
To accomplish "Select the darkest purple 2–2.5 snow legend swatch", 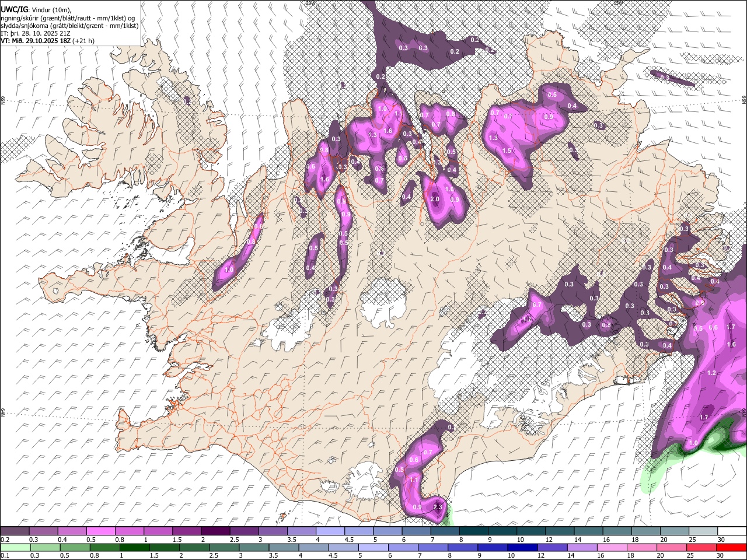I will (216, 531).
